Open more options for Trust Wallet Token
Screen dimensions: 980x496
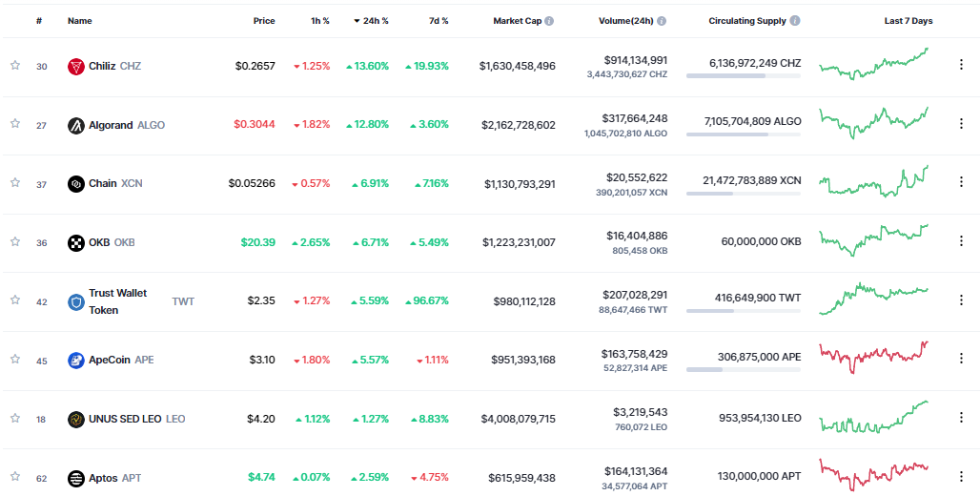[x=961, y=300]
